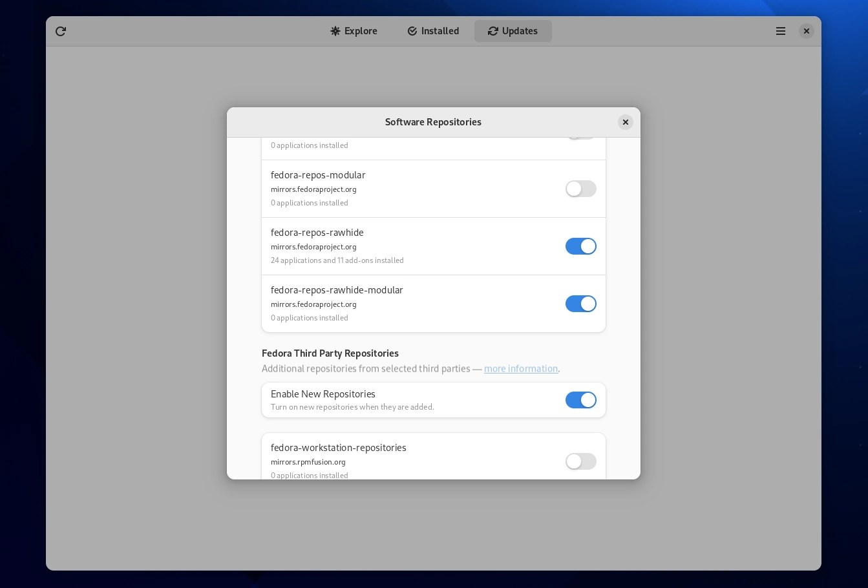The width and height of the screenshot is (868, 588).
Task: Switch to the Explore tab
Action: tap(354, 31)
